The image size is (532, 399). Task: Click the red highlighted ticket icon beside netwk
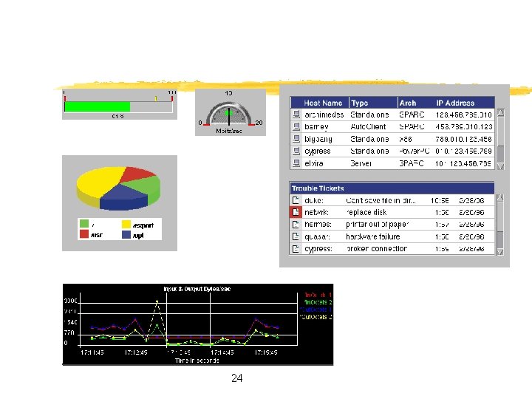pyautogui.click(x=296, y=212)
